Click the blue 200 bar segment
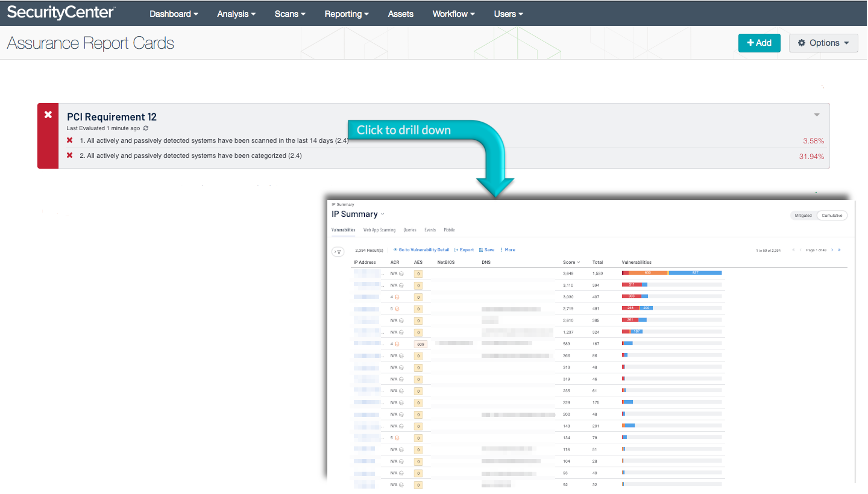This screenshot has width=868, height=494. (646, 308)
